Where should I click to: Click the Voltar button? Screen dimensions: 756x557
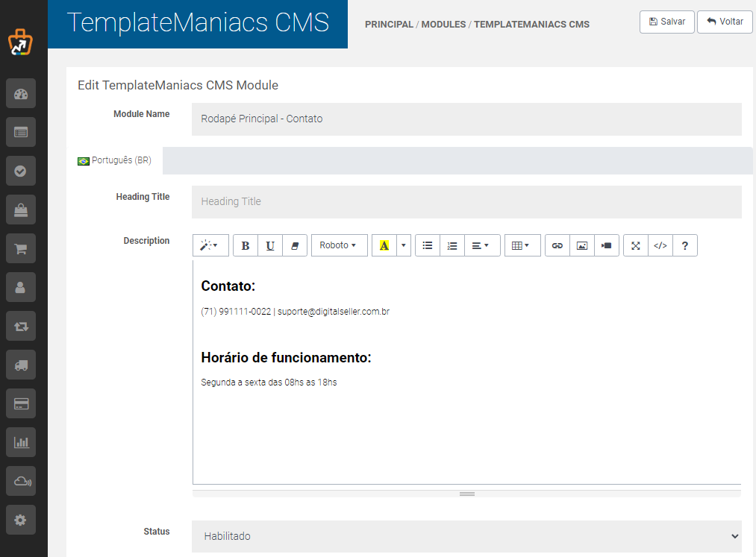tap(725, 22)
